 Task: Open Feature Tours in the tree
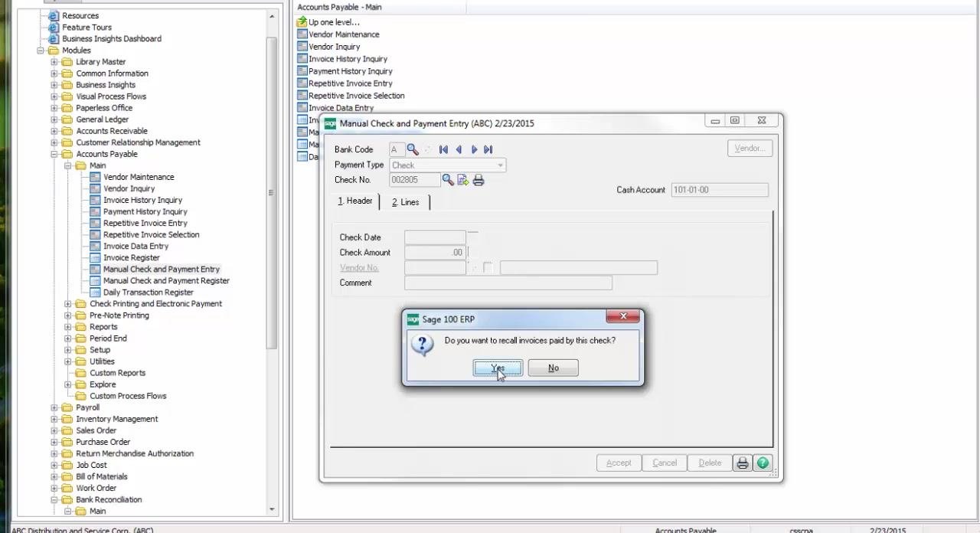pos(87,28)
